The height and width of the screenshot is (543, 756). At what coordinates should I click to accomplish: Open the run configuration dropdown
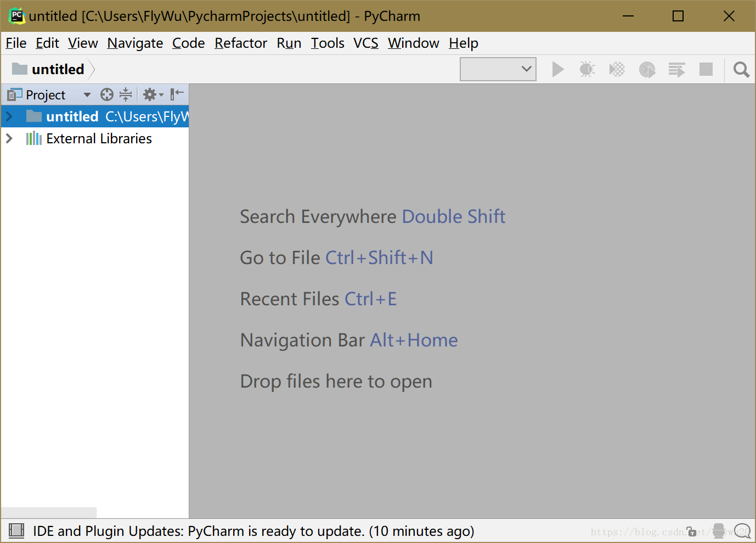(498, 69)
